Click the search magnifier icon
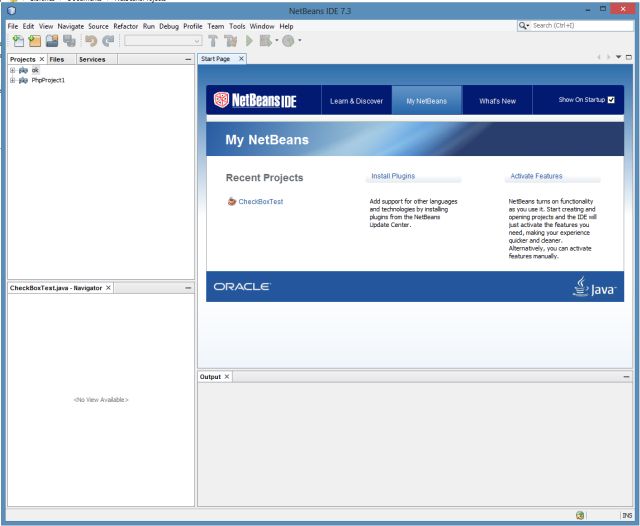 (x=523, y=26)
